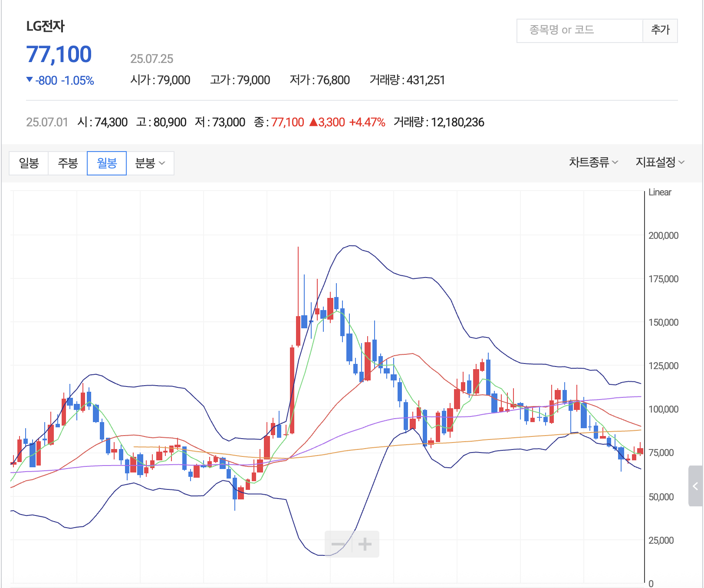Click the date 25.07.25
Image resolution: width=704 pixels, height=588 pixels.
click(151, 59)
